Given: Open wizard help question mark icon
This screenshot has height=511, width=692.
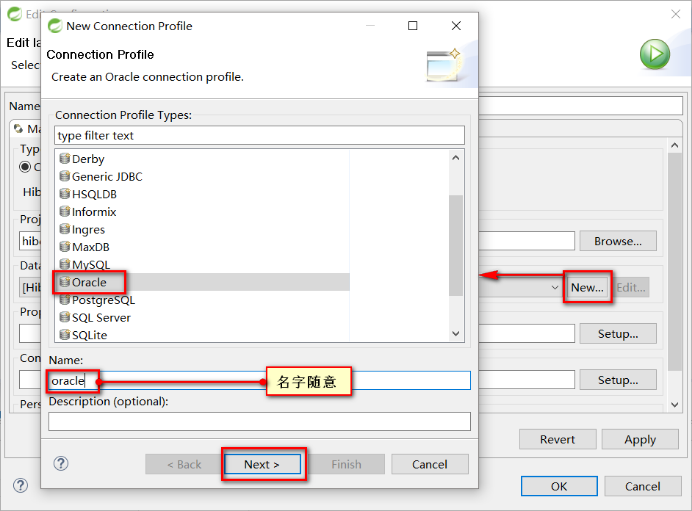Looking at the screenshot, I should pyautogui.click(x=61, y=463).
